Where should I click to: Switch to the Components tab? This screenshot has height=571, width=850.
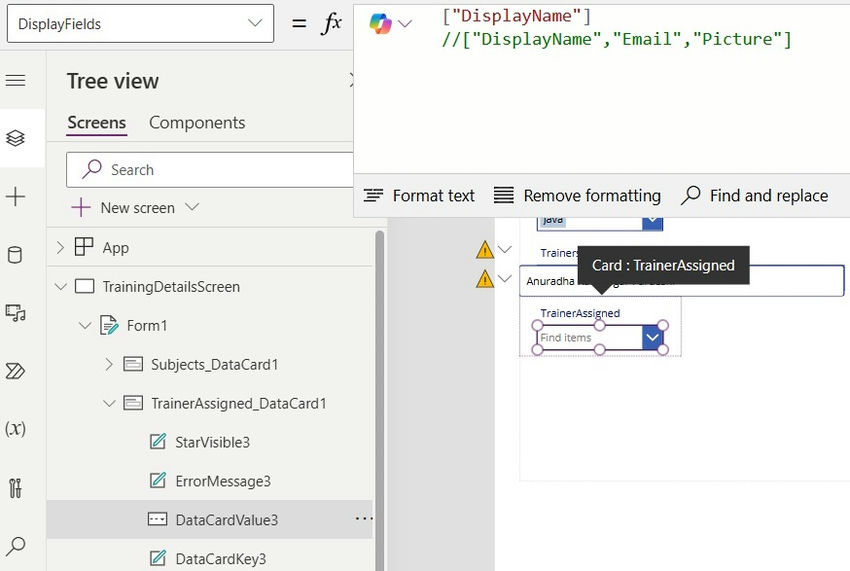pyautogui.click(x=197, y=123)
